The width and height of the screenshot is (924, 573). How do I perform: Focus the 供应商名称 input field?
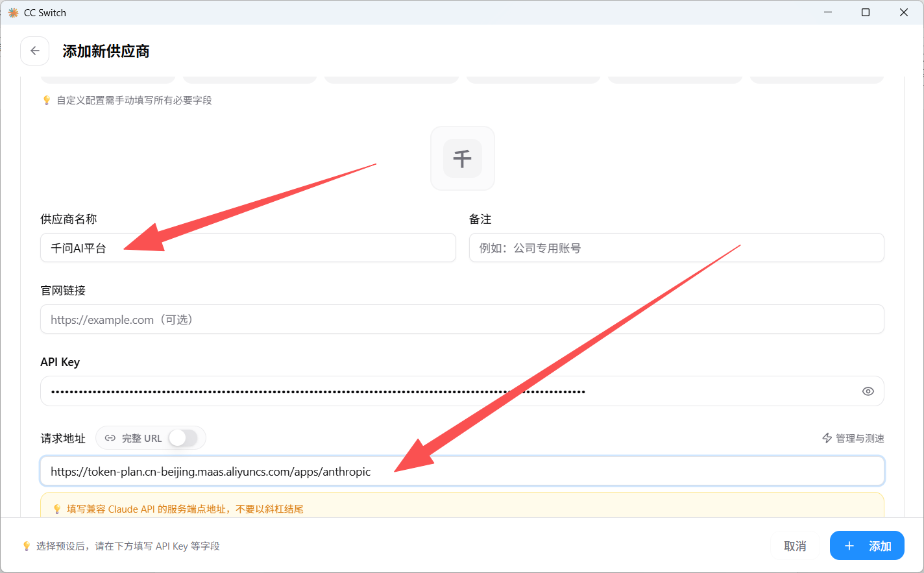pos(248,248)
